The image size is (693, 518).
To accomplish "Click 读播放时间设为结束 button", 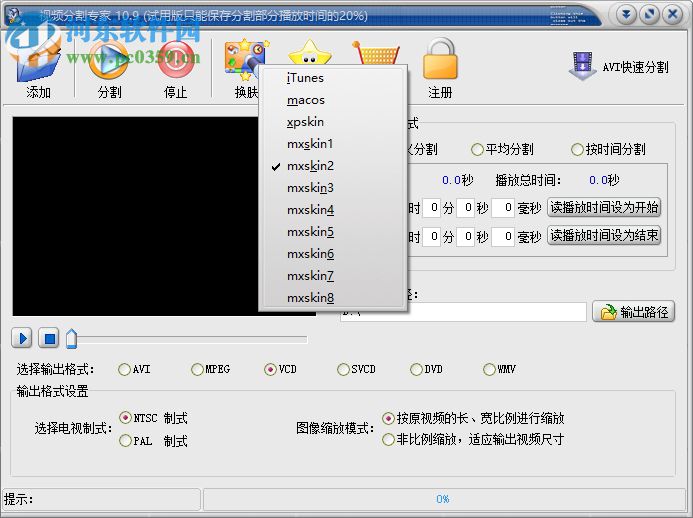I will coord(604,235).
